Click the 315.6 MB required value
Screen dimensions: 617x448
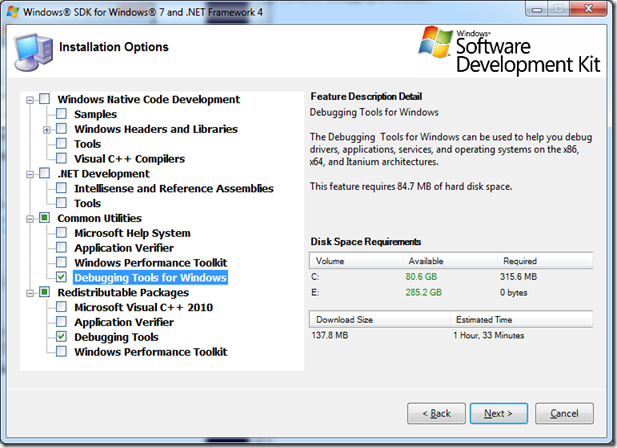click(518, 277)
